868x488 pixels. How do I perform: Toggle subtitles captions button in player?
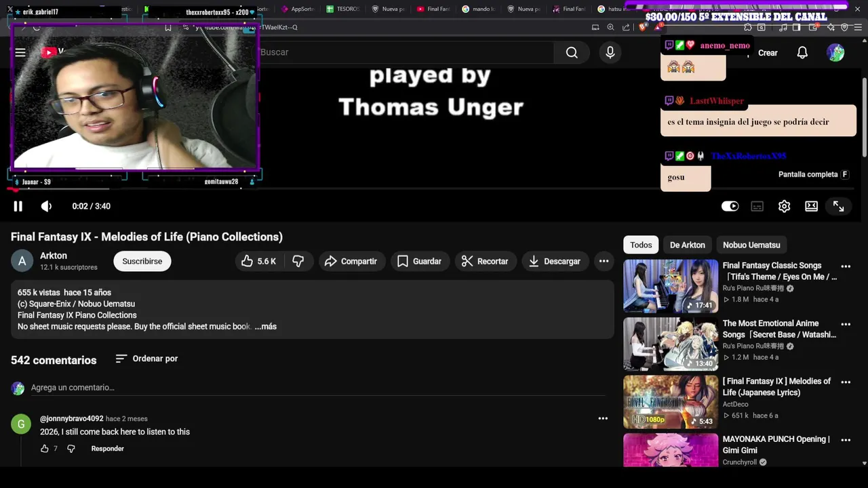point(757,206)
